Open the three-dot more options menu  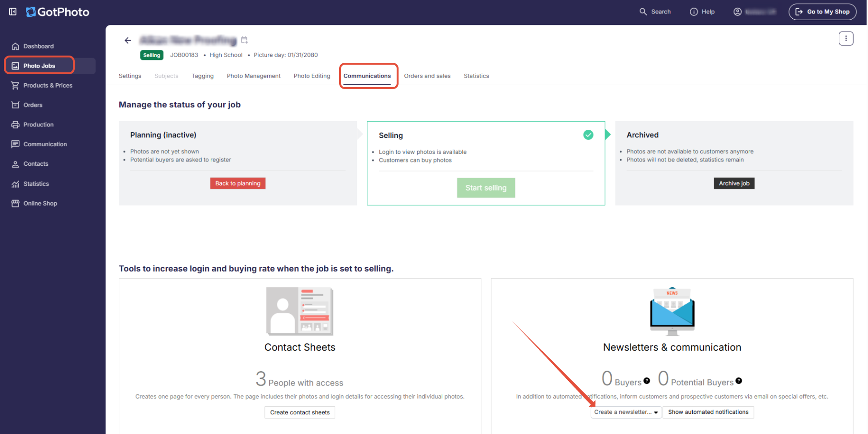846,38
